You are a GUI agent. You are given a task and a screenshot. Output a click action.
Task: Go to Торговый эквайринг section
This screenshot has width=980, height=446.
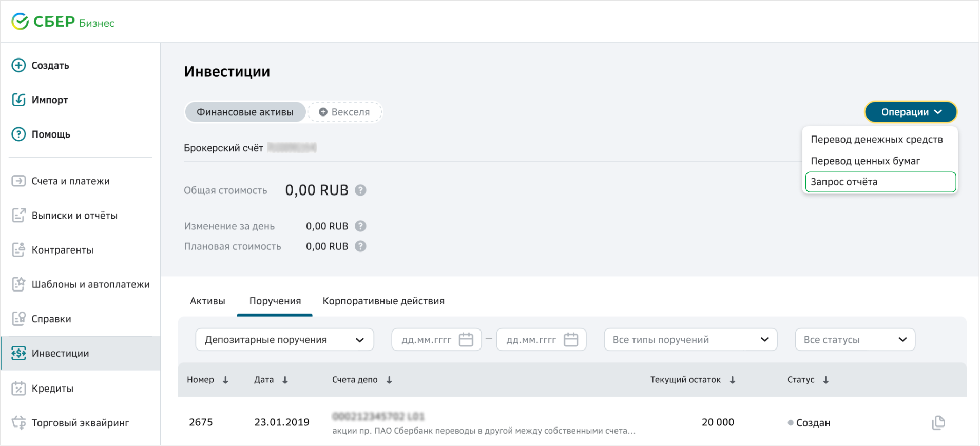point(80,422)
